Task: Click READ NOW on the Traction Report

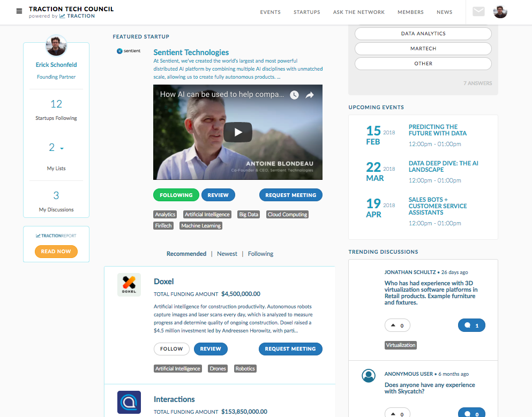Action: click(56, 251)
